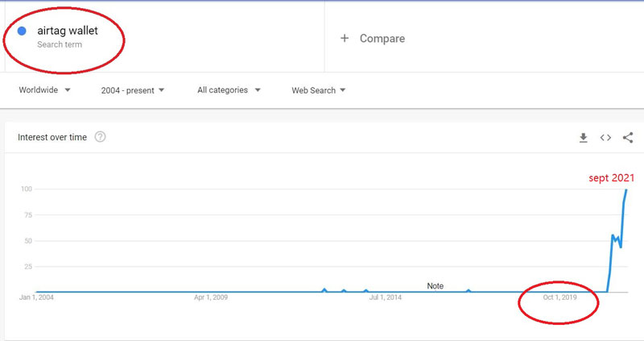Click the blue dot next to airtag wallet
Image resolution: width=644 pixels, height=341 pixels.
point(22,31)
